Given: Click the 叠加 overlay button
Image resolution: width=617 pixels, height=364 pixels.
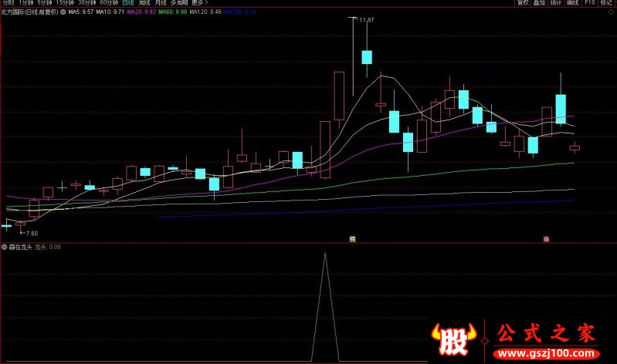Looking at the screenshot, I should (x=541, y=3).
